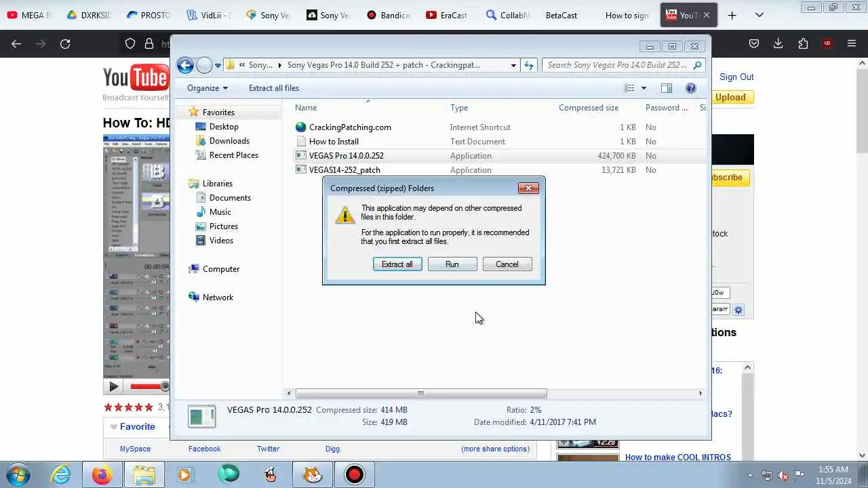Switch to the Bandicam browser tab
868x488 pixels.
(389, 15)
